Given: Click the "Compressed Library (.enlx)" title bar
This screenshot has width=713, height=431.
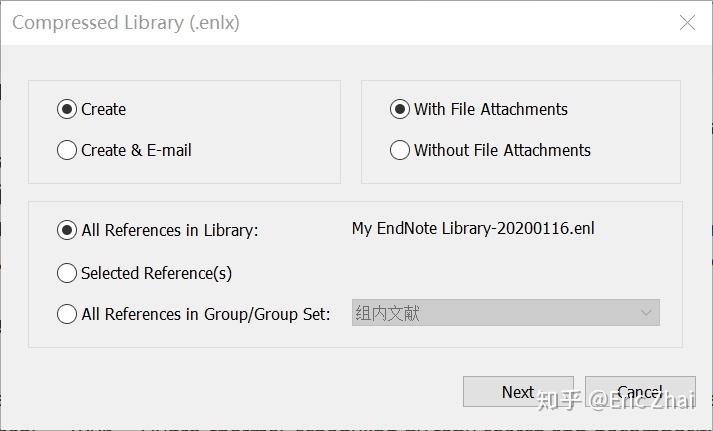Looking at the screenshot, I should [300, 23].
